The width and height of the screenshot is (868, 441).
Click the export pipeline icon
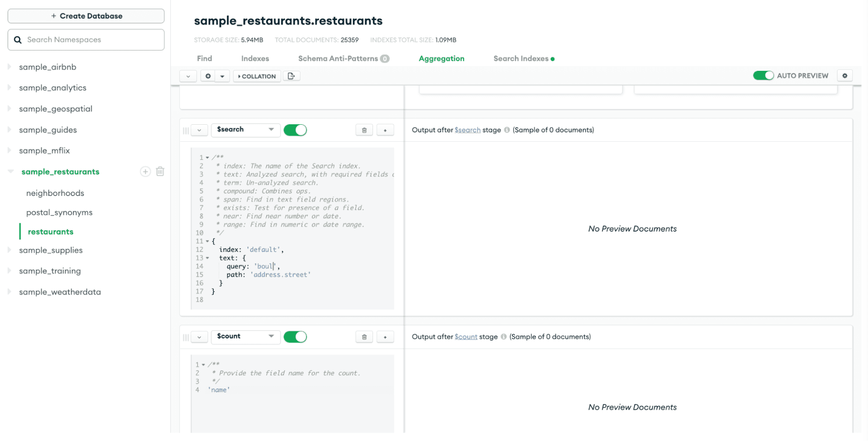pyautogui.click(x=291, y=76)
